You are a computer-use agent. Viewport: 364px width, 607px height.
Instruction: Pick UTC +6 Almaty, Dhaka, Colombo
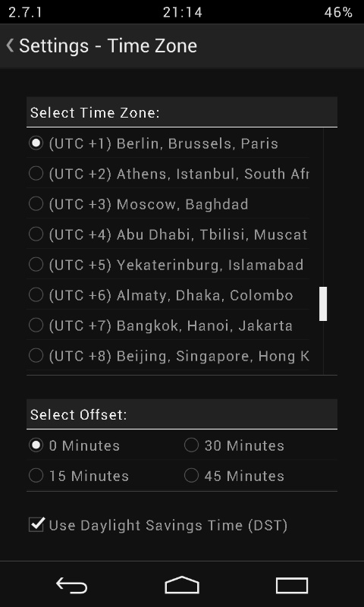(168, 295)
